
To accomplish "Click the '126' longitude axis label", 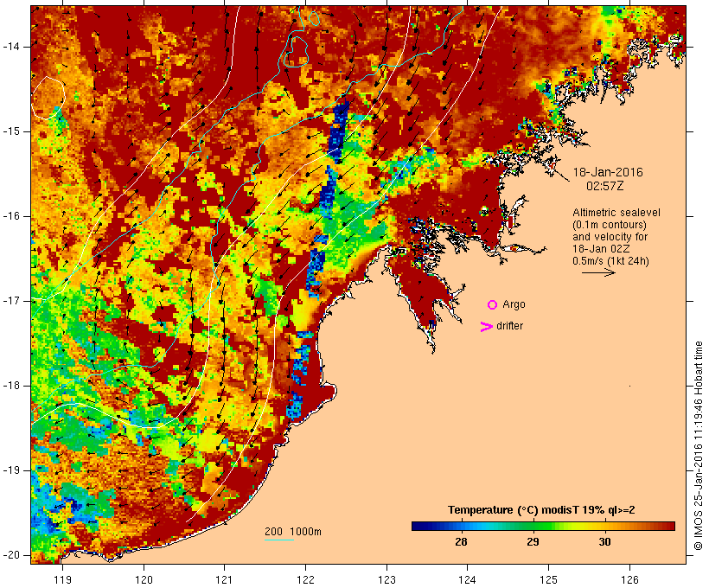I will point(629,579).
